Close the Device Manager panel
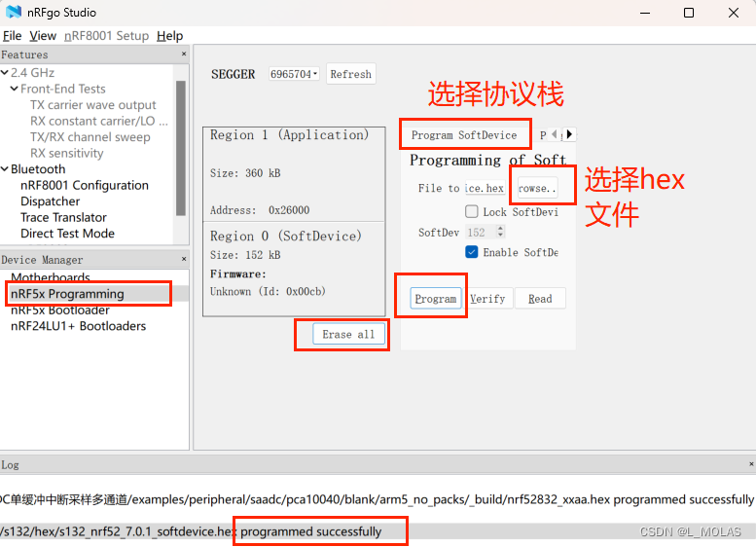 pos(184,259)
